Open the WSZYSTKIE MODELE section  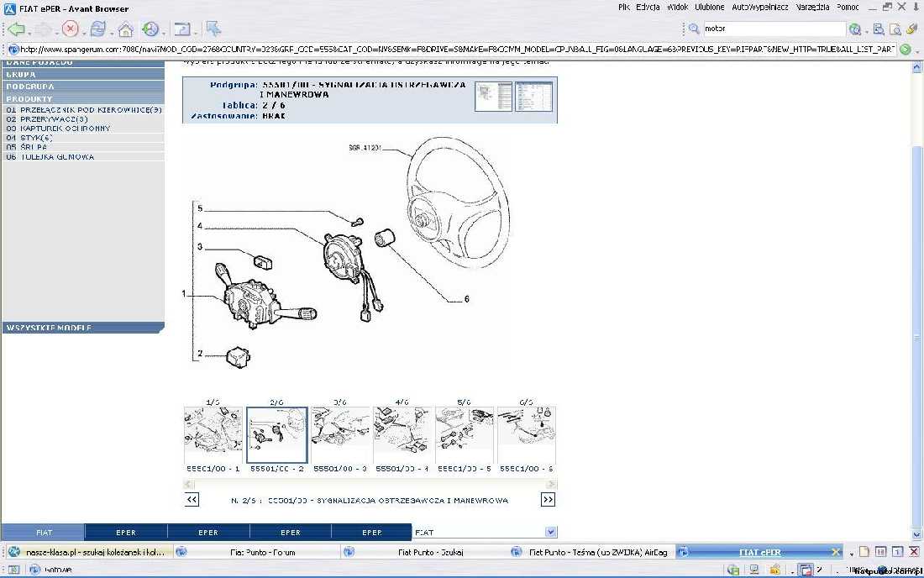point(83,328)
